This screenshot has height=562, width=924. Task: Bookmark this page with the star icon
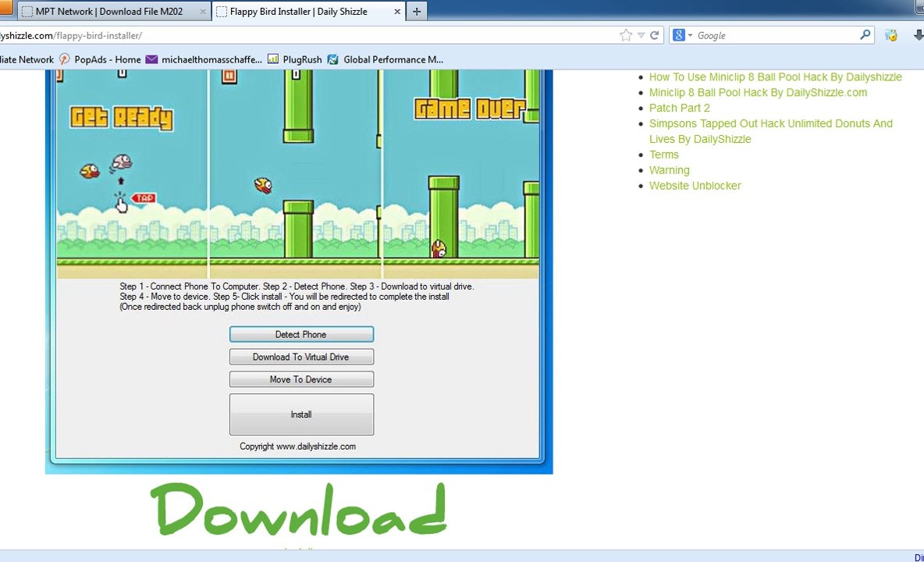(x=626, y=35)
